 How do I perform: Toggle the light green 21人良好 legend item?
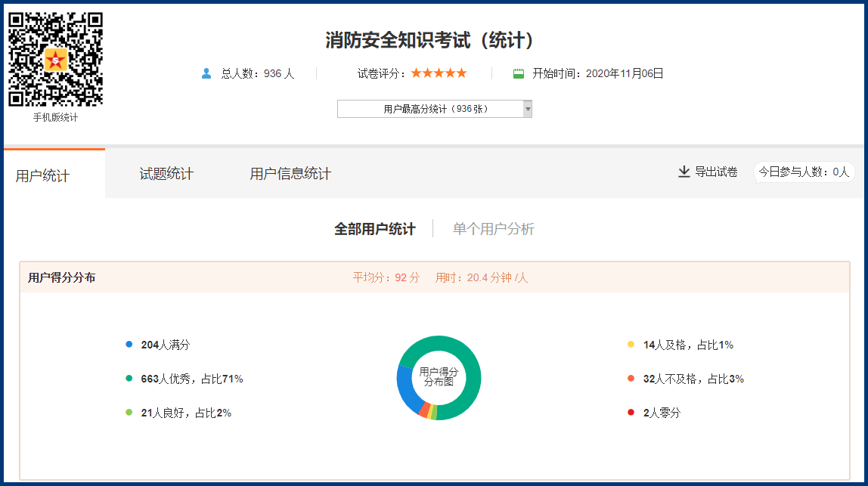pos(185,413)
